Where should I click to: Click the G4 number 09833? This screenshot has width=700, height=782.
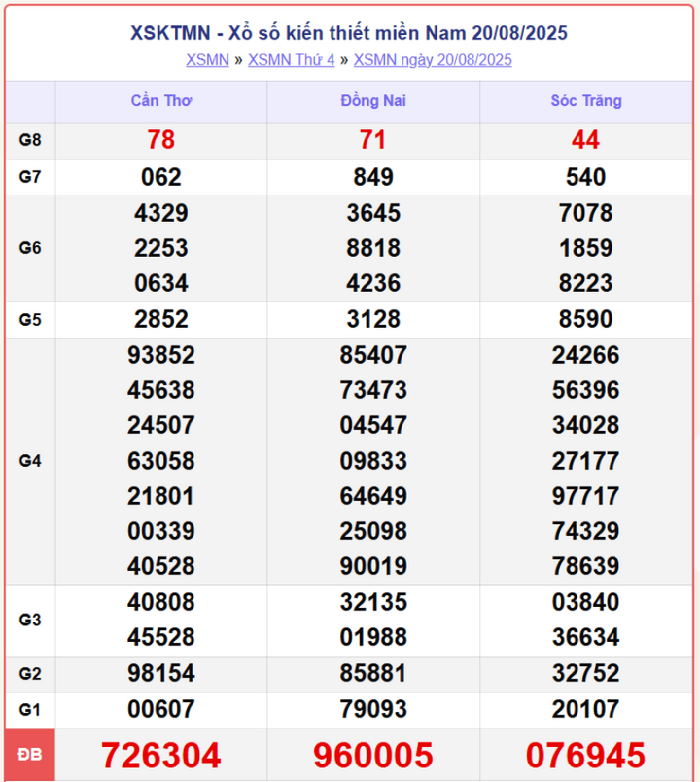click(x=373, y=461)
